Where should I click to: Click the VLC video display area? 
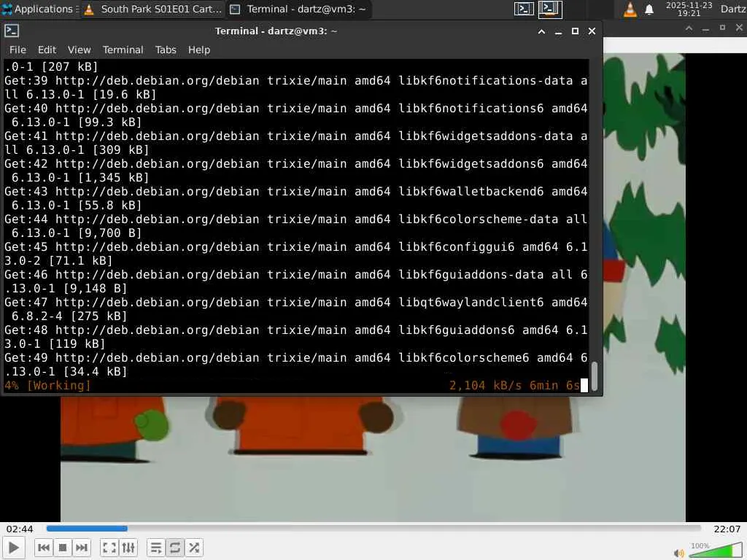[x=373, y=458]
